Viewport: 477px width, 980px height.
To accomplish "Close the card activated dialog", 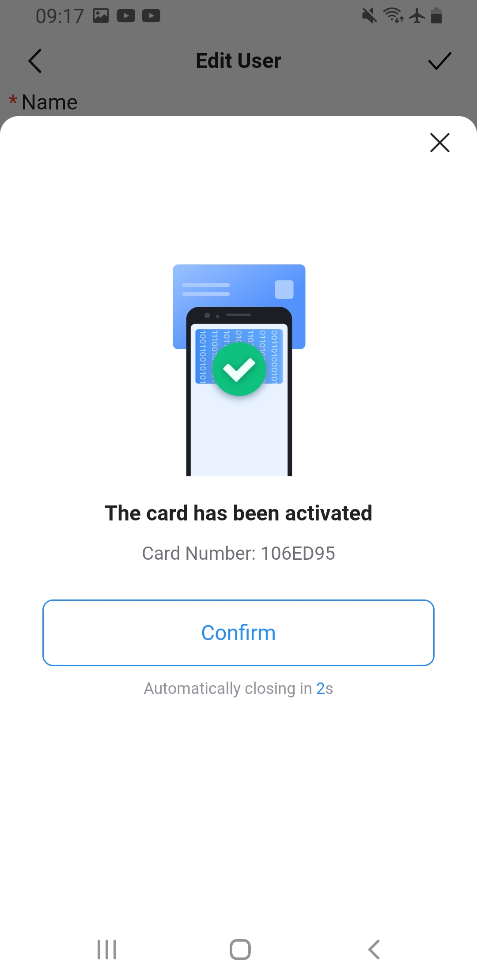I will [x=439, y=143].
